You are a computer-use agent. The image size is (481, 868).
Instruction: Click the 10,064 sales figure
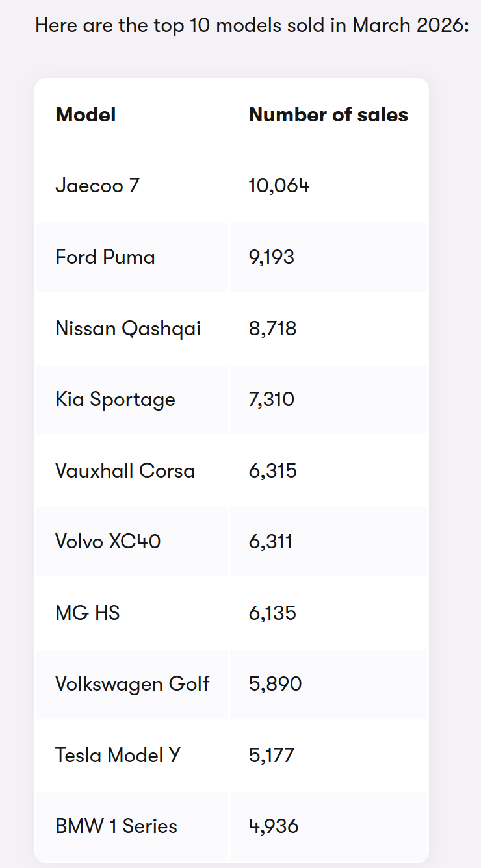coord(279,186)
